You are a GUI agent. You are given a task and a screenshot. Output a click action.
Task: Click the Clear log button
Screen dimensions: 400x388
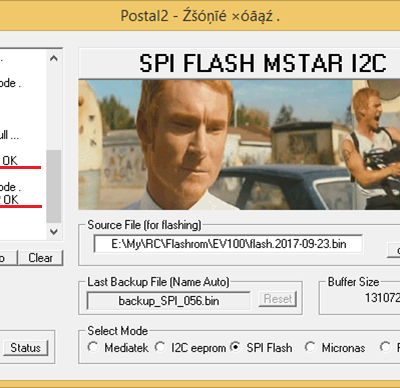pos(40,258)
